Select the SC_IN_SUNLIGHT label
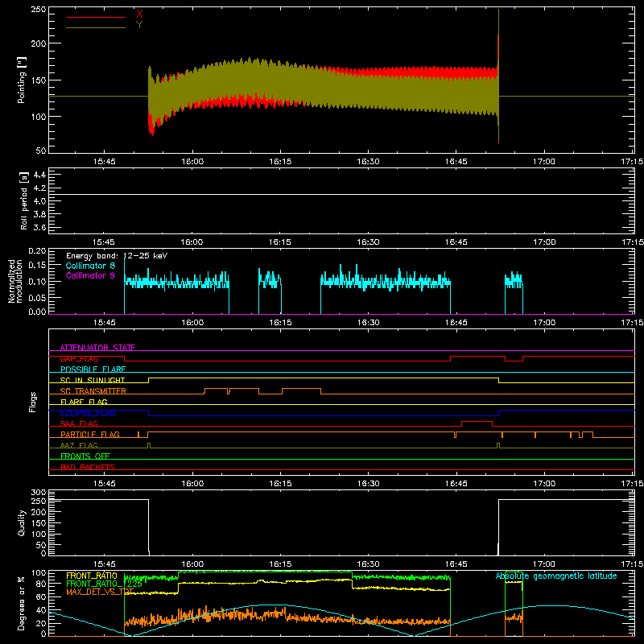 point(93,380)
